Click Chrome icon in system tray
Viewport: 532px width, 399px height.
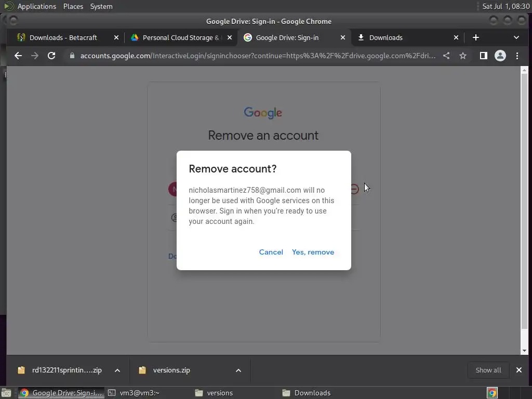point(492,393)
